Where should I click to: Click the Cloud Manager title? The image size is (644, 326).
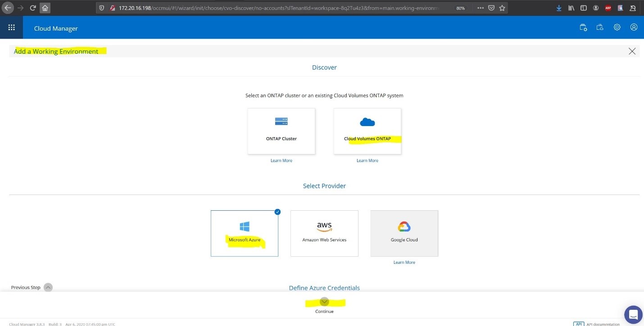pos(56,28)
